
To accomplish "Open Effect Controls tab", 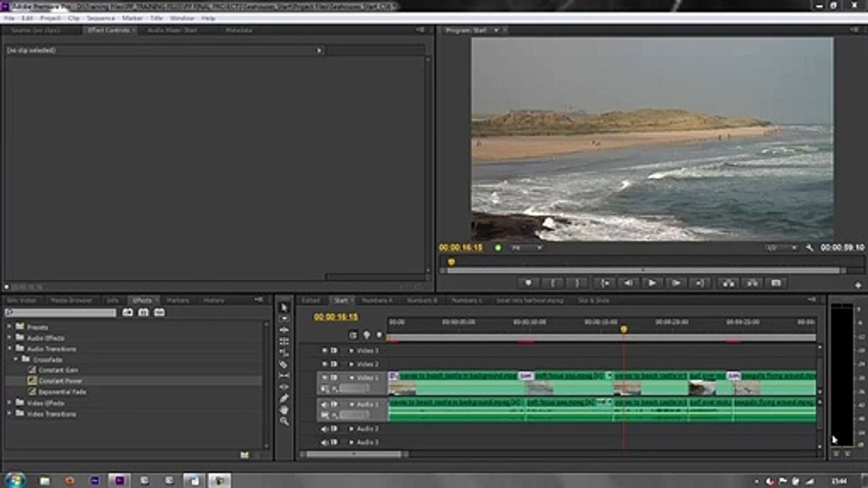I will coord(108,30).
